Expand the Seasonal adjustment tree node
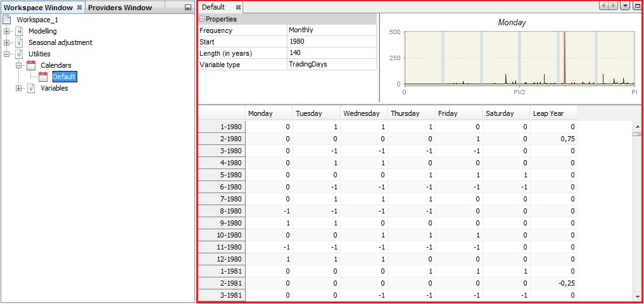Image resolution: width=644 pixels, height=304 pixels. (7, 42)
